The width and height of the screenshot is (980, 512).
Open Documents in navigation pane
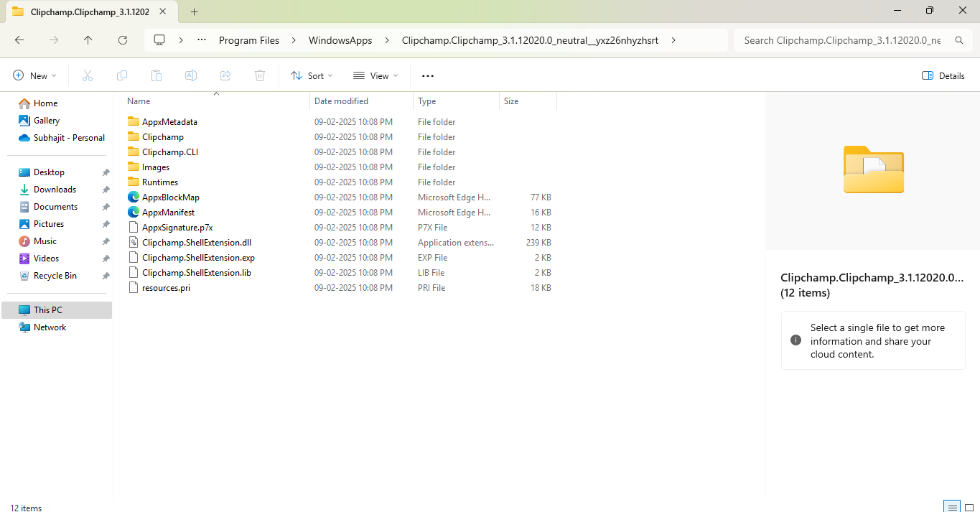point(56,207)
